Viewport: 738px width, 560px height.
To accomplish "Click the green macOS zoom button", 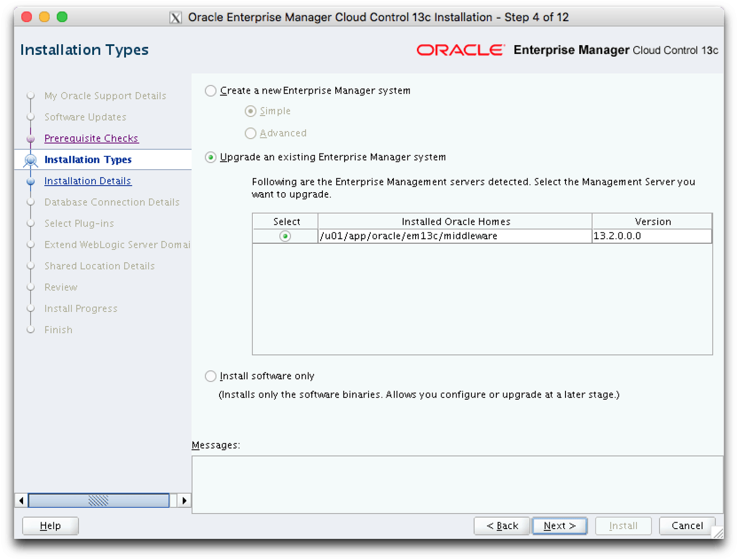I will [x=62, y=17].
